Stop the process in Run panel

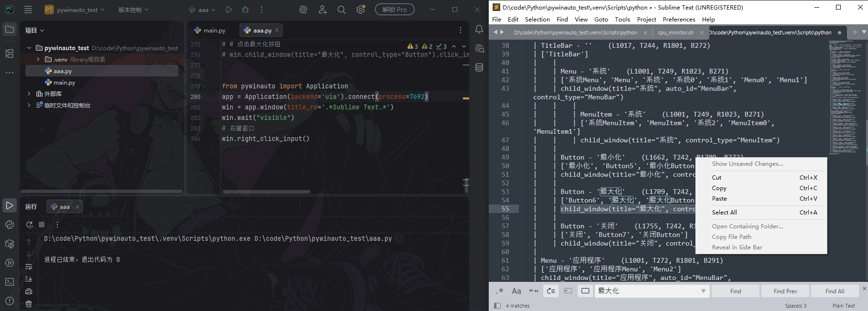(42, 225)
